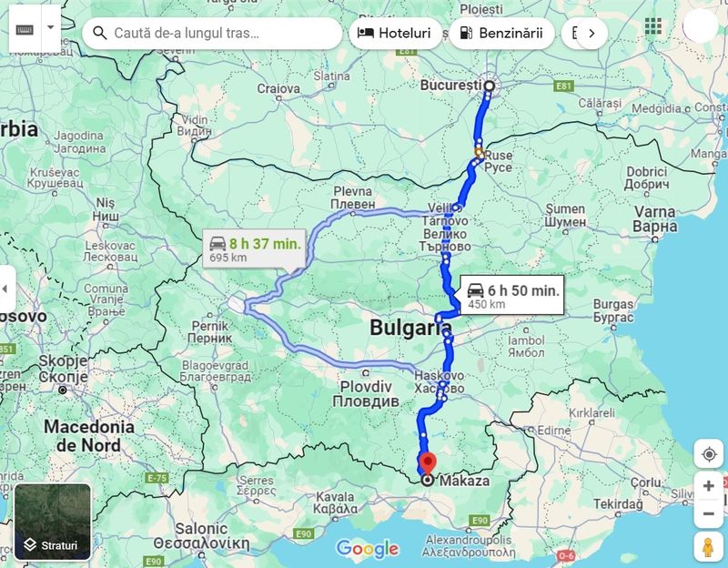Click the București starting point marker
Viewport: 728px width, 568px height.
[x=489, y=86]
